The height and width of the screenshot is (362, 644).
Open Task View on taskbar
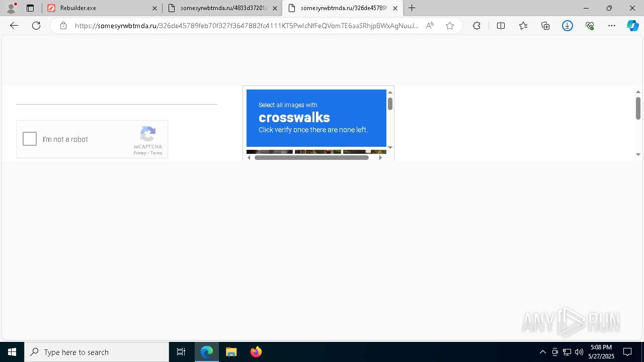pyautogui.click(x=181, y=352)
